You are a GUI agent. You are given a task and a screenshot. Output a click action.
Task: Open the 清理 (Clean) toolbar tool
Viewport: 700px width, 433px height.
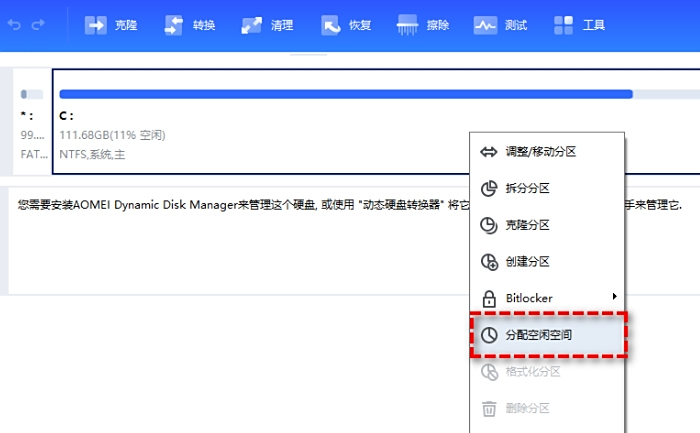point(268,25)
